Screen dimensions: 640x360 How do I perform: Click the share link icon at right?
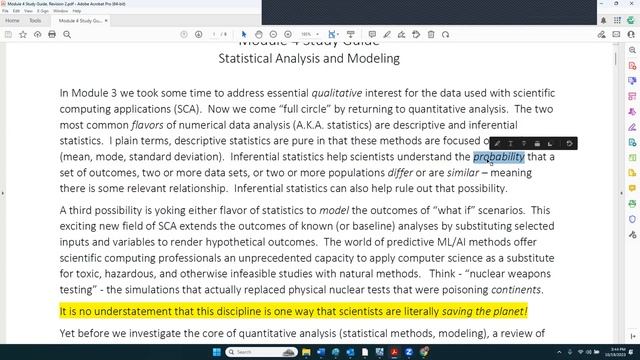tap(602, 35)
